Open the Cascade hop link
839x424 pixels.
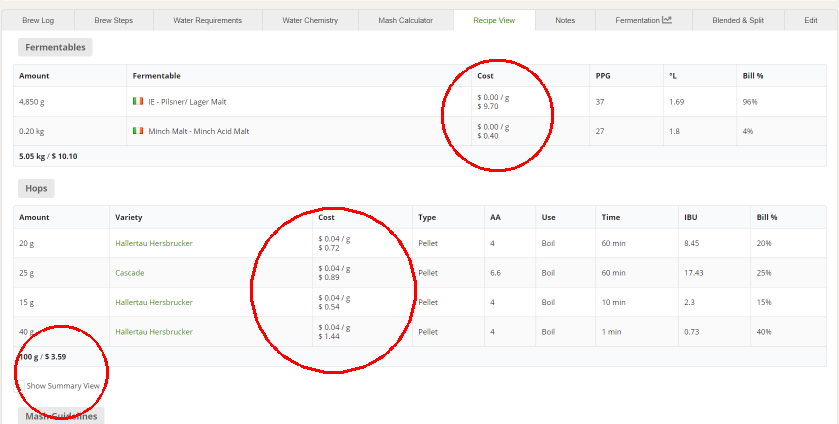pos(130,272)
